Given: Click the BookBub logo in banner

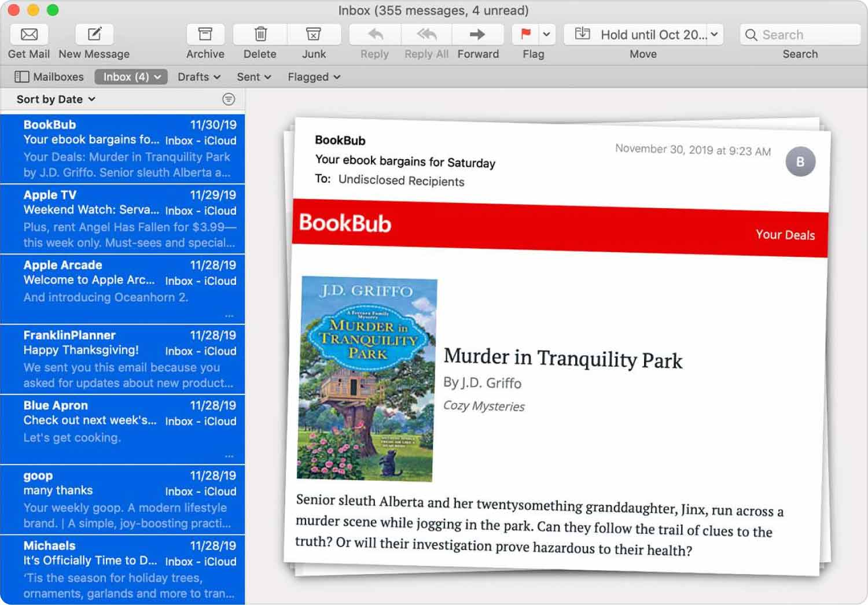Looking at the screenshot, I should point(345,223).
